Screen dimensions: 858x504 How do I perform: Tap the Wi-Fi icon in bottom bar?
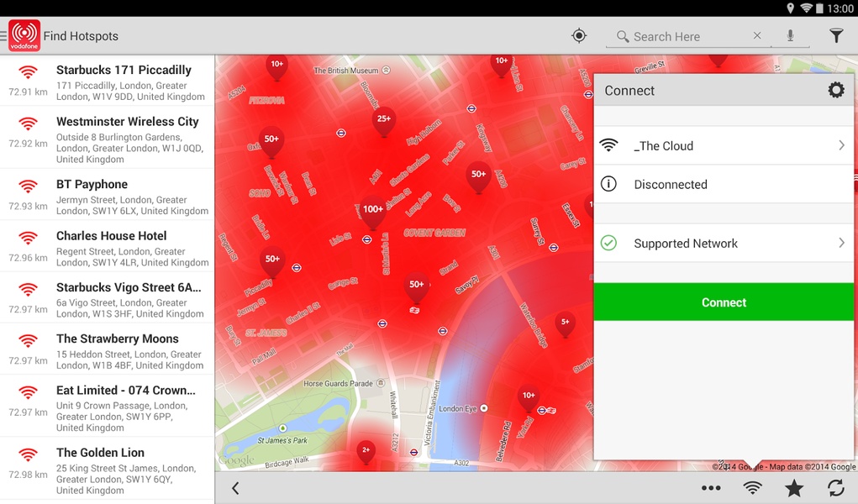pos(752,487)
